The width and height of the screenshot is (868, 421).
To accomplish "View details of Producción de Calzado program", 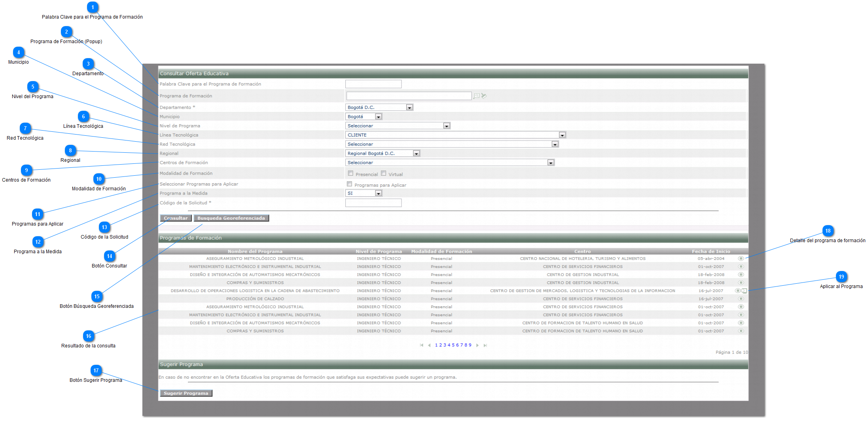I will click(x=741, y=299).
